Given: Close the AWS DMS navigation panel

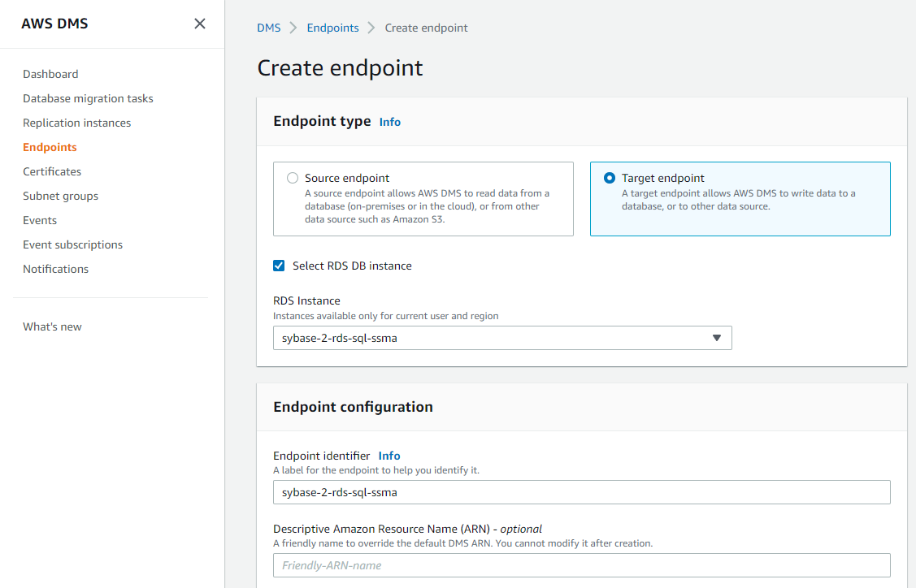Looking at the screenshot, I should (x=200, y=24).
